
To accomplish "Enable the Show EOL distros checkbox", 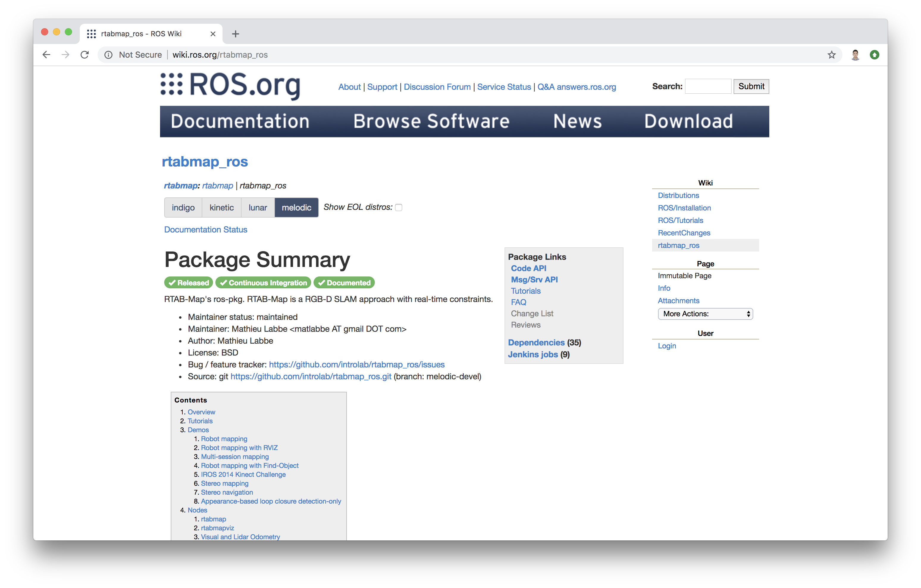I will (x=399, y=207).
